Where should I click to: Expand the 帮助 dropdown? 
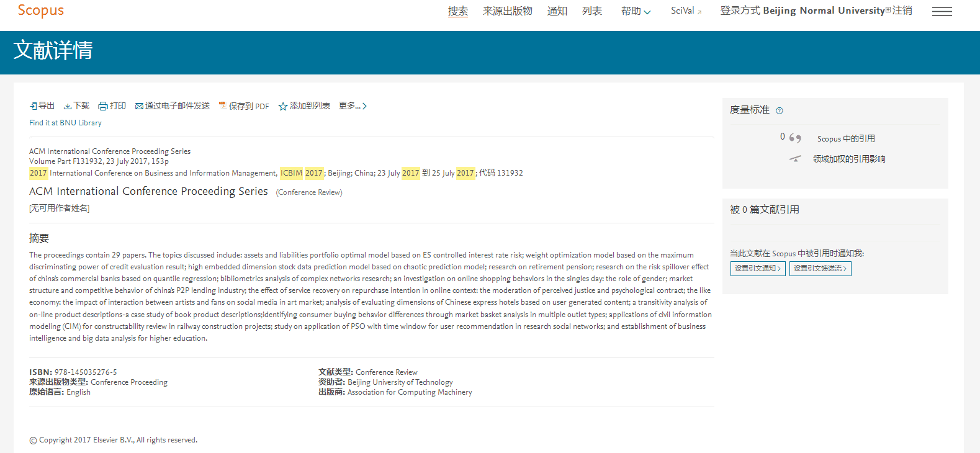(636, 11)
